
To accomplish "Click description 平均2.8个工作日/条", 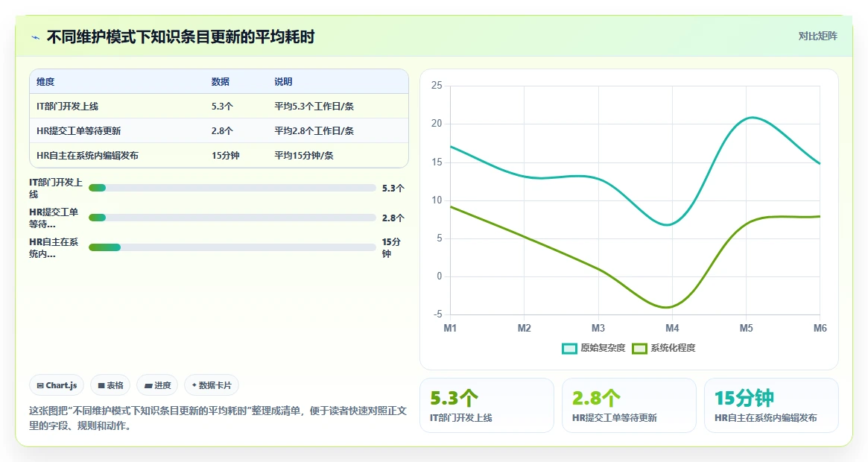I will [314, 130].
